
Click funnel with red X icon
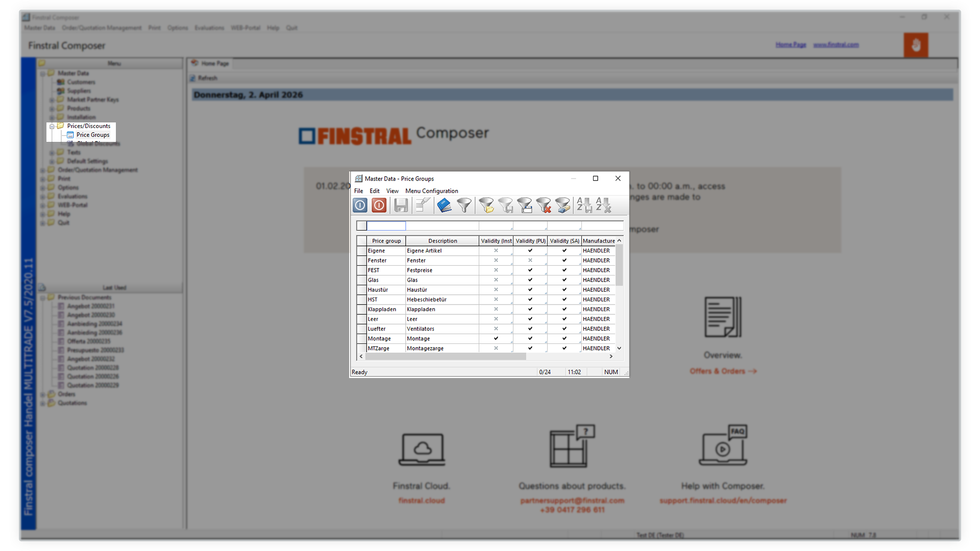click(x=544, y=205)
